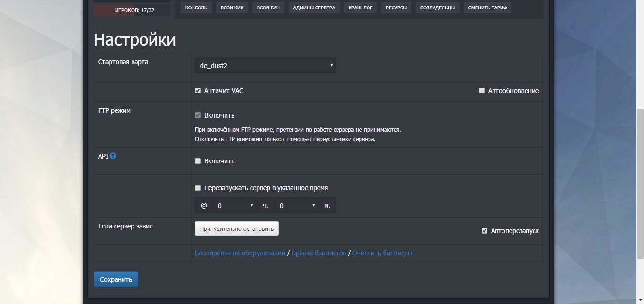This screenshot has width=644, height=304.
Task: Open the КРАШ-ЛОГ tab
Action: [360, 8]
